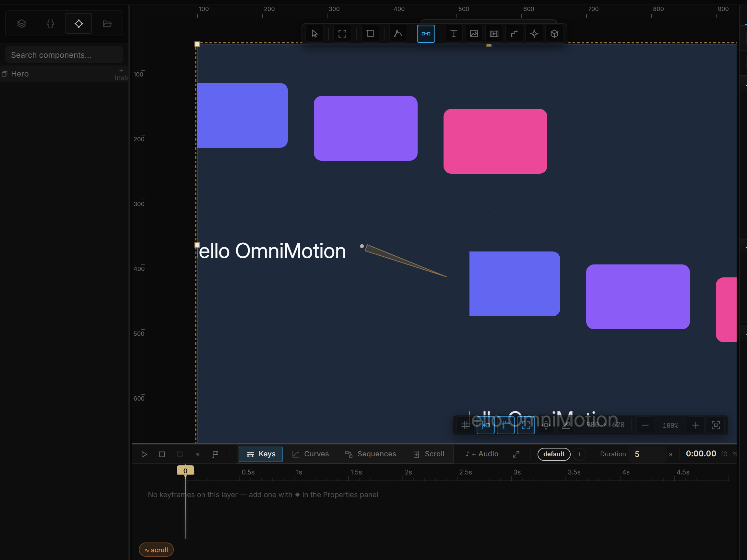
Task: Click the timeline playhead marker
Action: coord(185,471)
